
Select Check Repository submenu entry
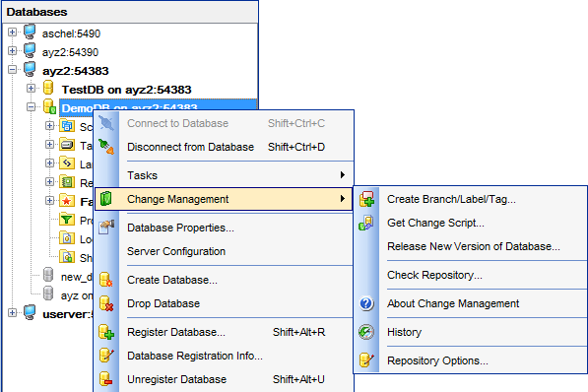[x=470, y=275]
